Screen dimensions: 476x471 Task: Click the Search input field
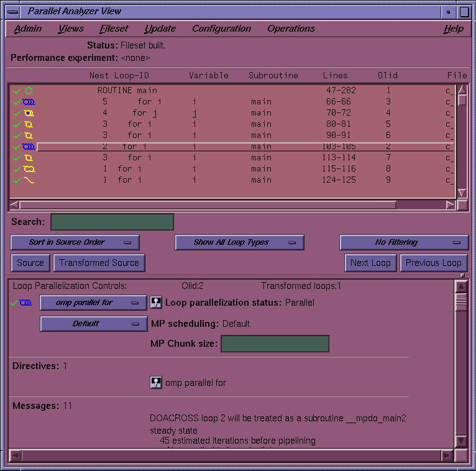click(x=112, y=222)
